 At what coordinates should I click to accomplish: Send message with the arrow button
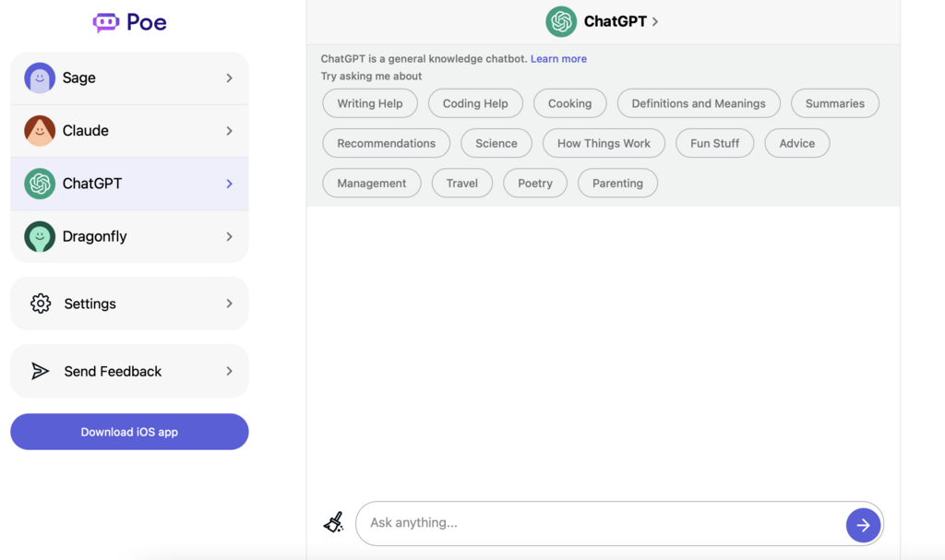click(863, 525)
